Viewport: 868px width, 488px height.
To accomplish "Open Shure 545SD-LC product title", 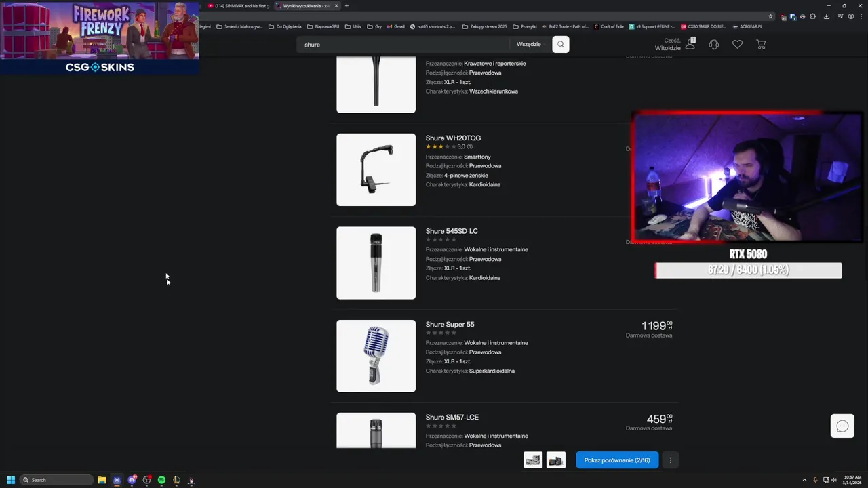I will point(452,231).
